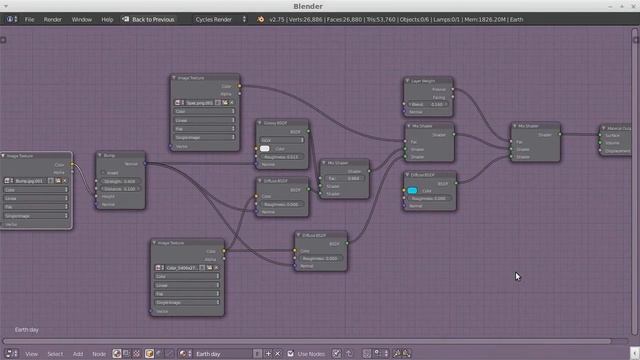Open the Render menu
The width and height of the screenshot is (640, 360).
coord(53,19)
